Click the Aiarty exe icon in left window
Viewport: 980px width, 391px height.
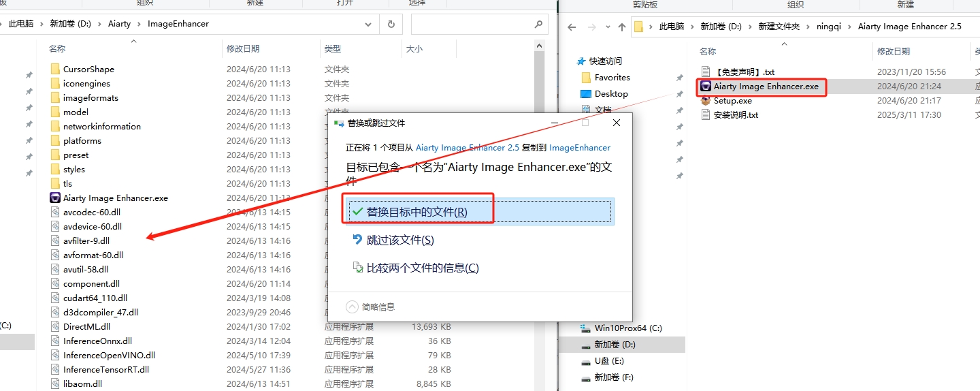click(x=55, y=198)
